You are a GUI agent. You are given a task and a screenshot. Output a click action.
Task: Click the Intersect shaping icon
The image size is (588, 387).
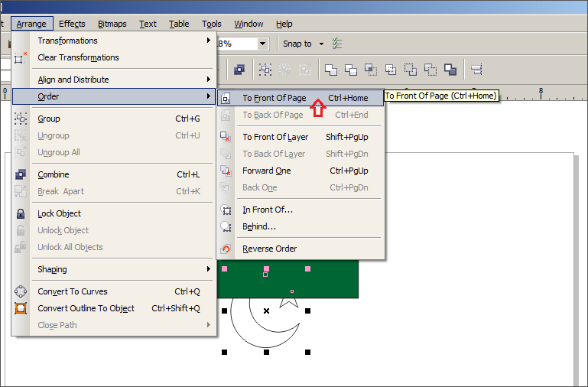pyautogui.click(x=371, y=70)
